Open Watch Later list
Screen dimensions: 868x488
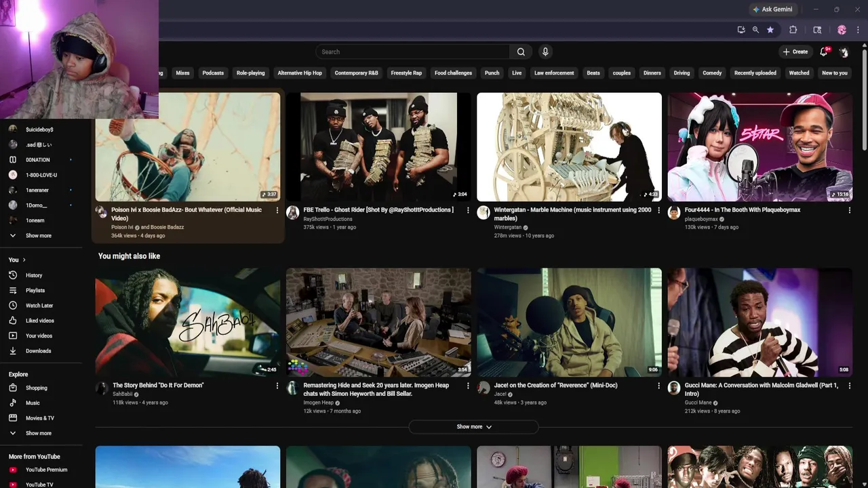[41, 306]
